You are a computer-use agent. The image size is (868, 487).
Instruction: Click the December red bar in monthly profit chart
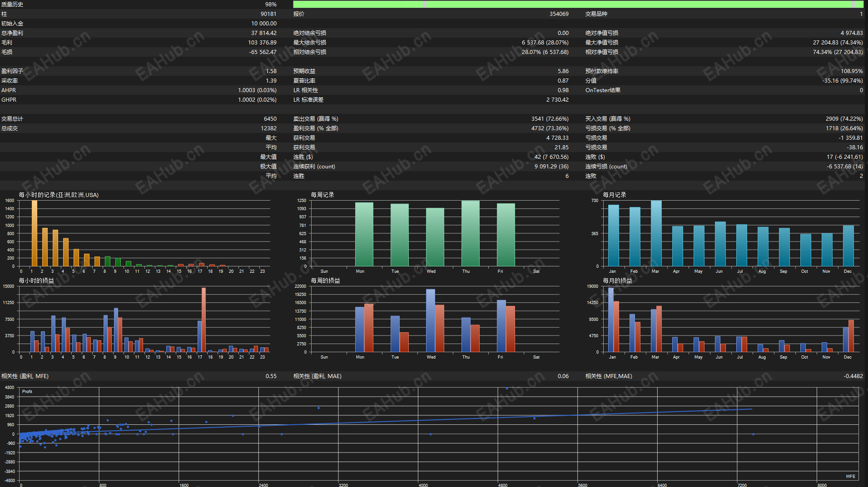(851, 336)
